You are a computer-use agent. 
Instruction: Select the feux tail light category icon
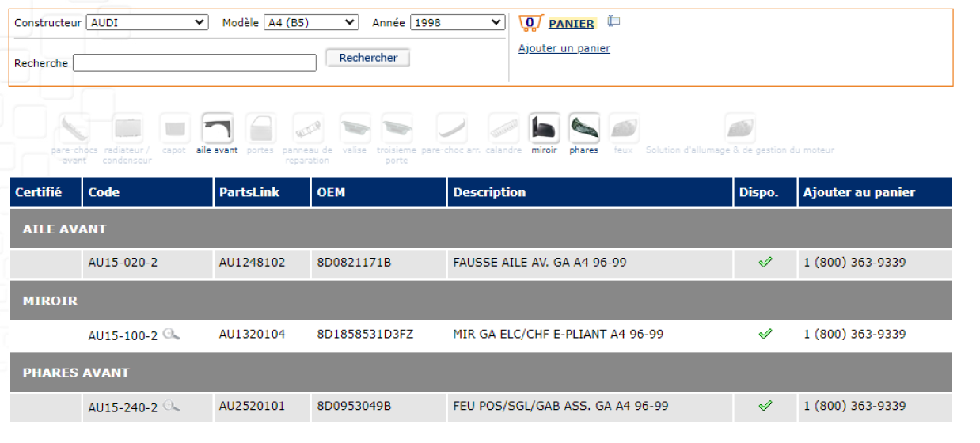click(624, 128)
